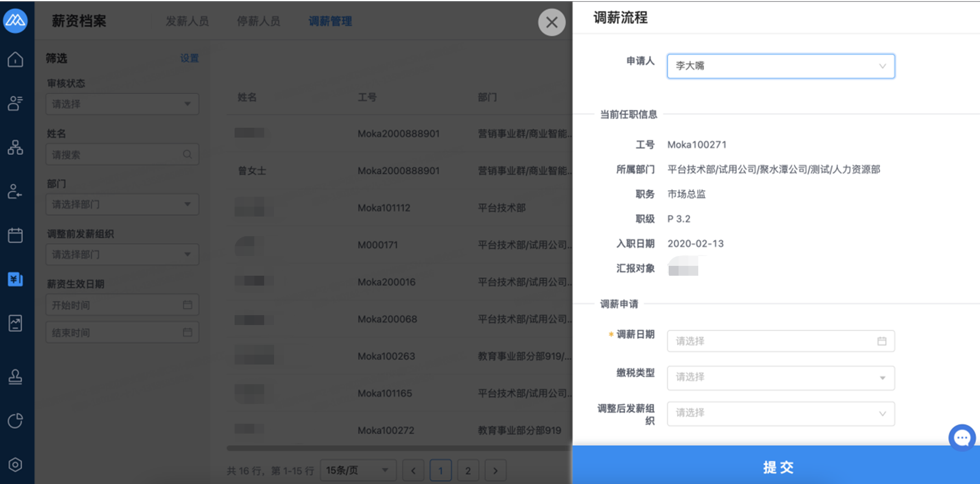Open the calendar sidebar icon
Viewport: 980px width, 484px height.
point(15,235)
